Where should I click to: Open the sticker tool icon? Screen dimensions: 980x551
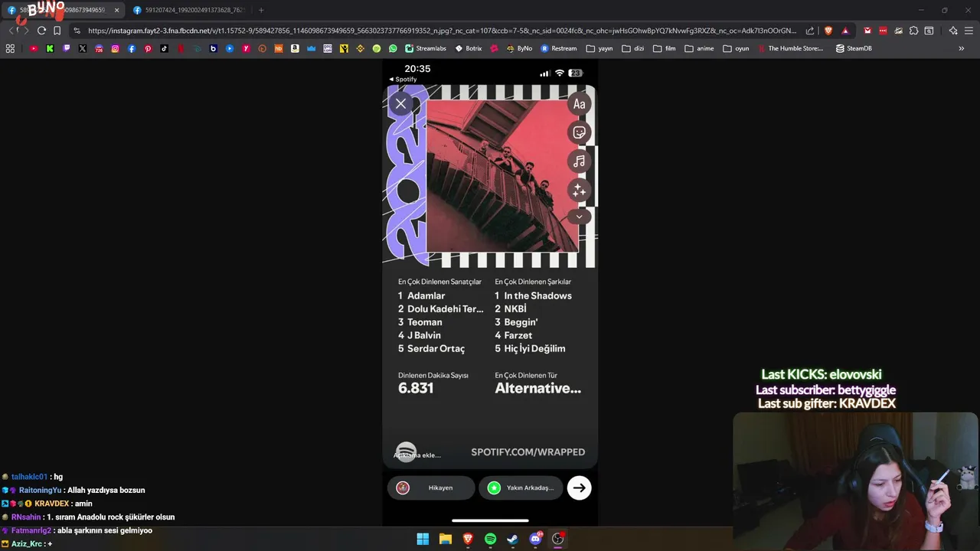[580, 132]
